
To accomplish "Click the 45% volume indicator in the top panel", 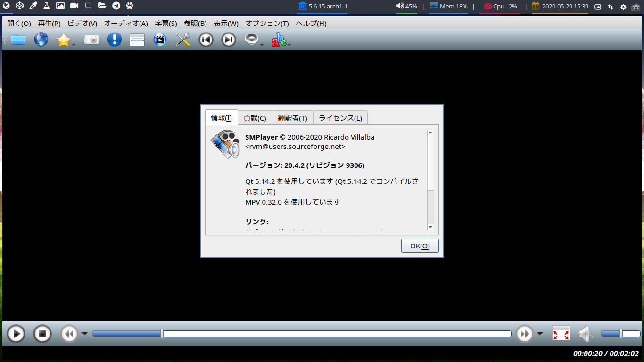I will [406, 7].
